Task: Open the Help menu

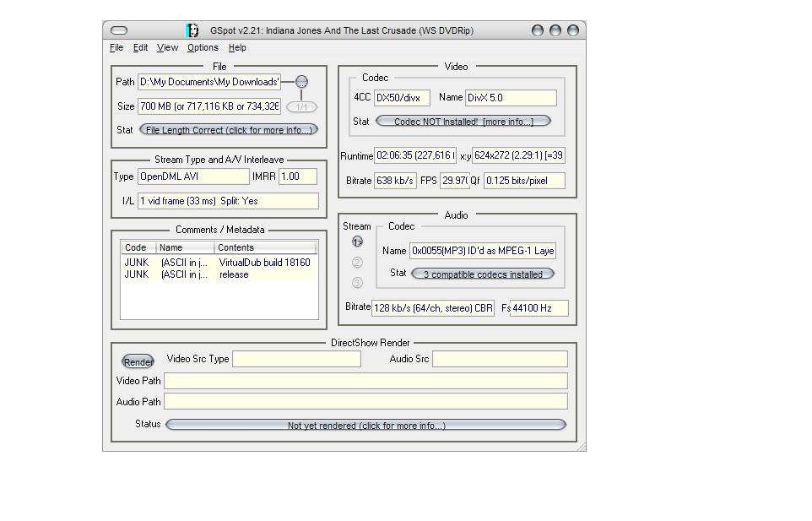Action: 237,47
